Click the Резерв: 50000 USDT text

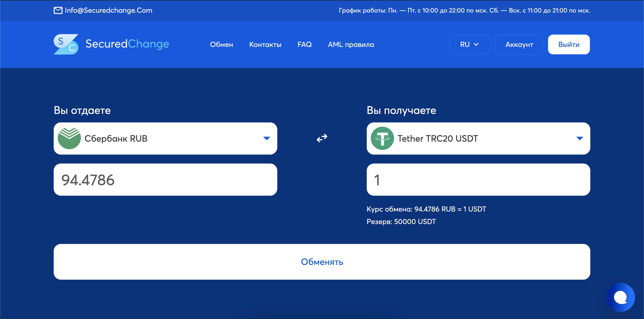401,221
